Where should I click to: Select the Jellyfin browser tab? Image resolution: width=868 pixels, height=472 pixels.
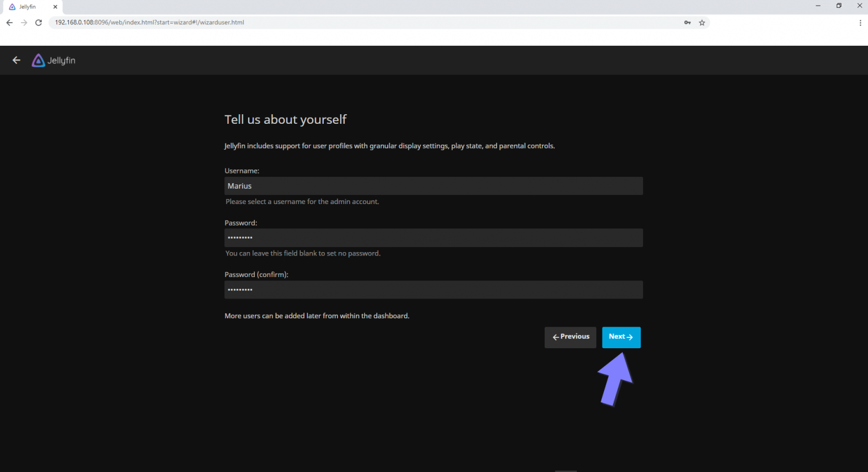[x=33, y=7]
